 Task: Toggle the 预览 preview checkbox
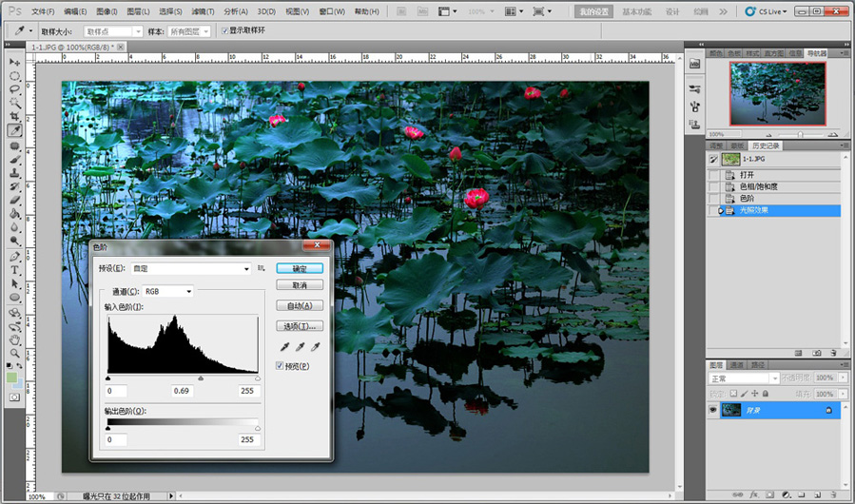[x=281, y=365]
